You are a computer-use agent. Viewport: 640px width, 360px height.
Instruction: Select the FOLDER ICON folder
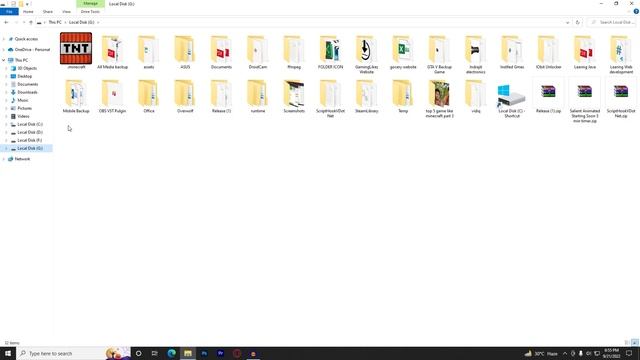tap(330, 52)
